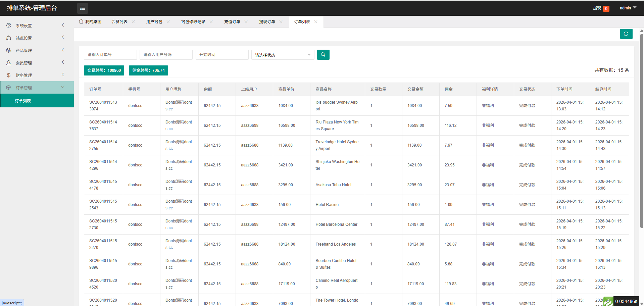
Task: Click the 交易总额 total button
Action: pos(104,70)
